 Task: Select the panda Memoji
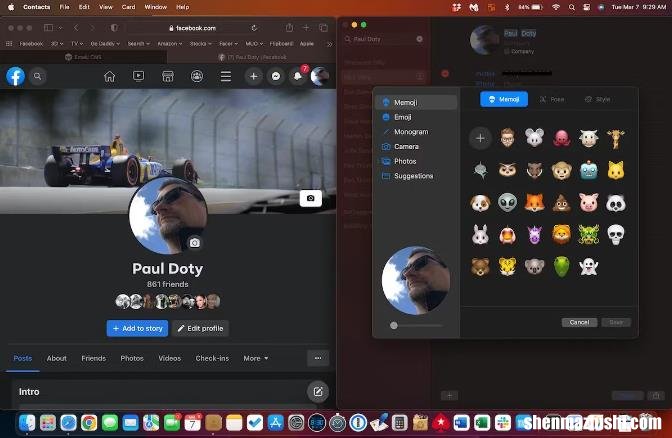click(x=615, y=203)
